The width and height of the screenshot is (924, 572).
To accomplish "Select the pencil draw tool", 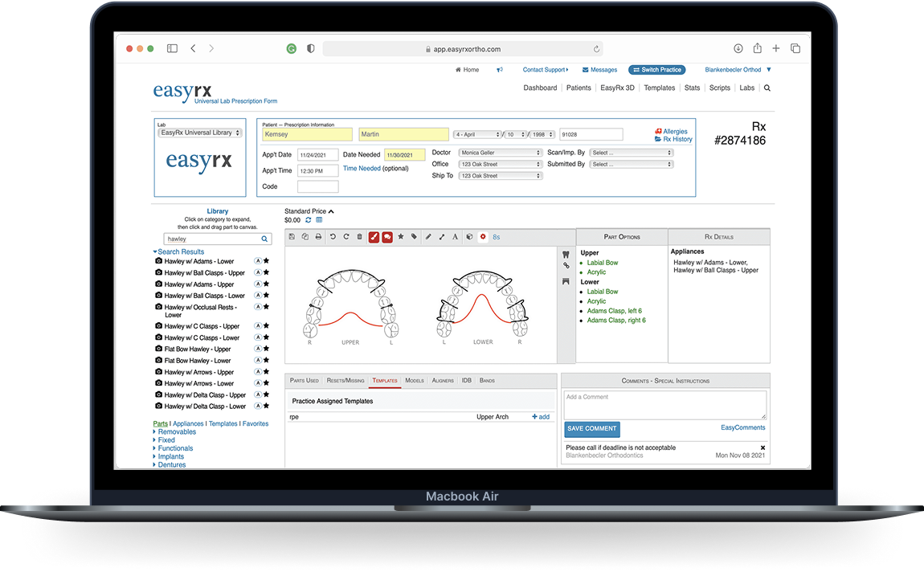I will (x=428, y=237).
